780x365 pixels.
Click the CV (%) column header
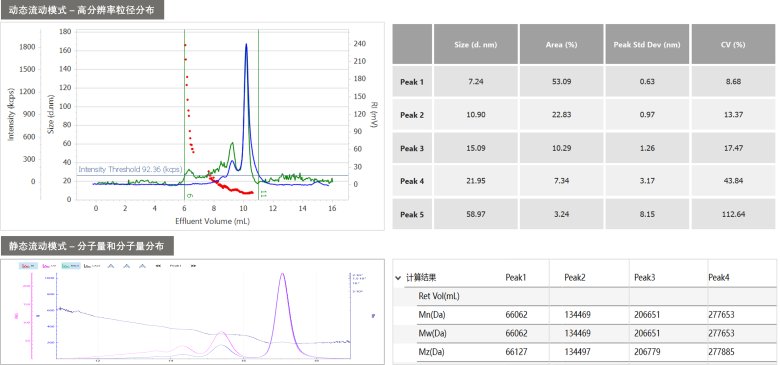tap(733, 44)
